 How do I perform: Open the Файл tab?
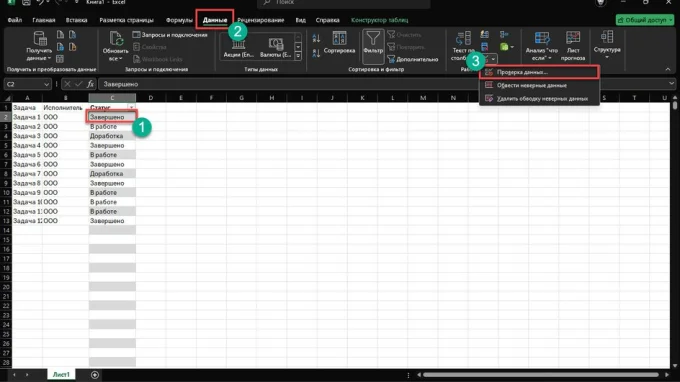15,20
